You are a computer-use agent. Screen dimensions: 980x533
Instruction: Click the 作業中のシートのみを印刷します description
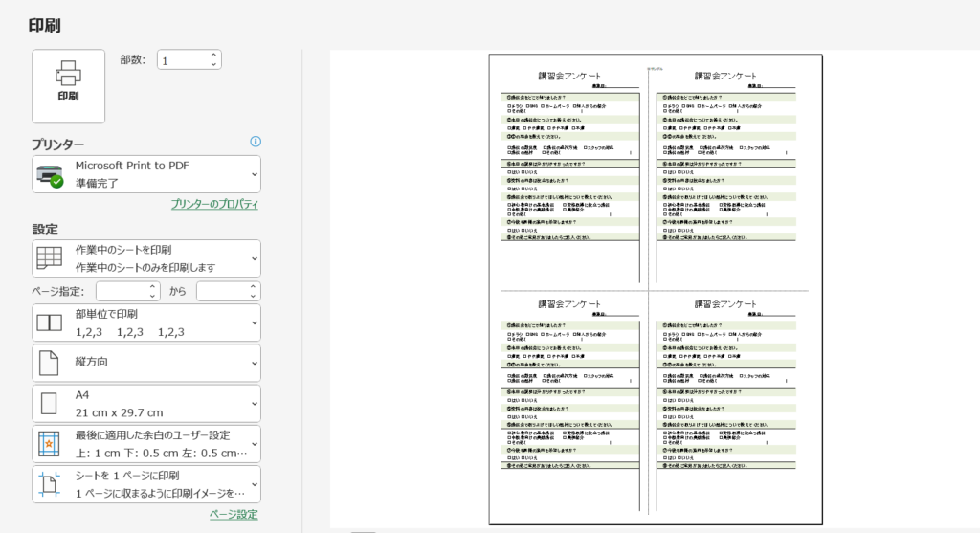click(x=145, y=267)
